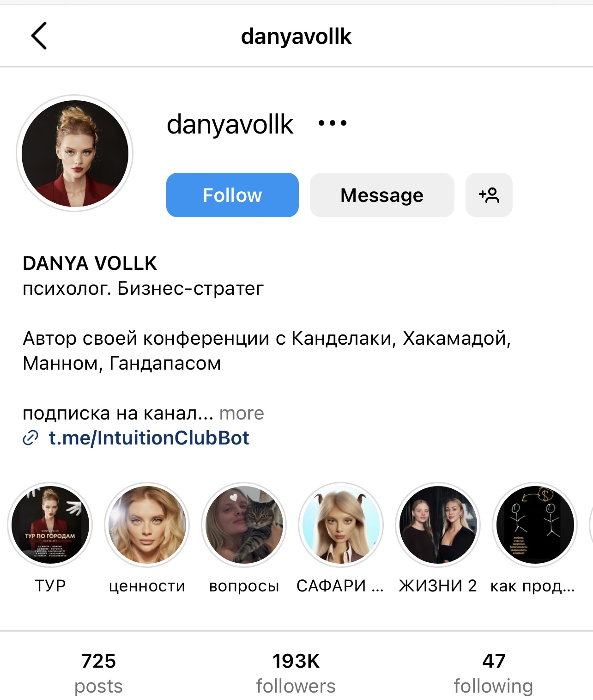Open the как прод... highlight
Viewport: 593px width, 700px height.
535,525
